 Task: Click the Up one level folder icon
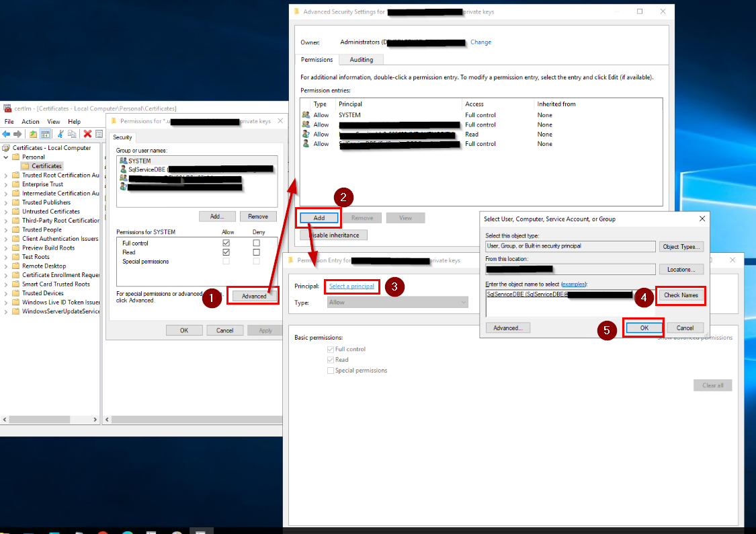pyautogui.click(x=33, y=134)
